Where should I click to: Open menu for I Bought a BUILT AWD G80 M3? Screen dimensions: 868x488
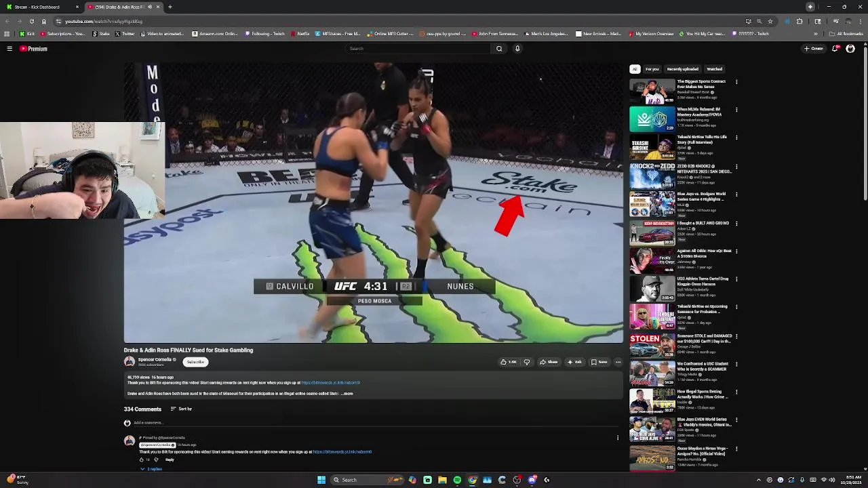[736, 223]
